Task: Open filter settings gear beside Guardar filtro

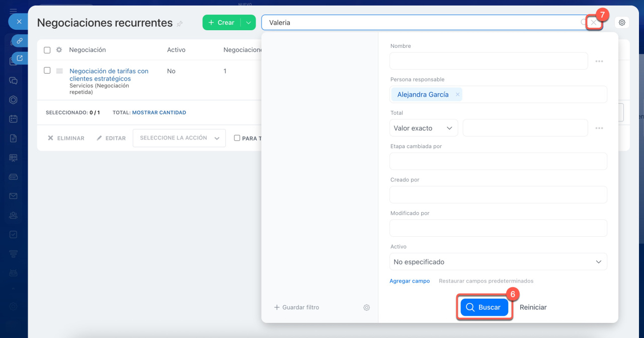Action: pos(367,307)
